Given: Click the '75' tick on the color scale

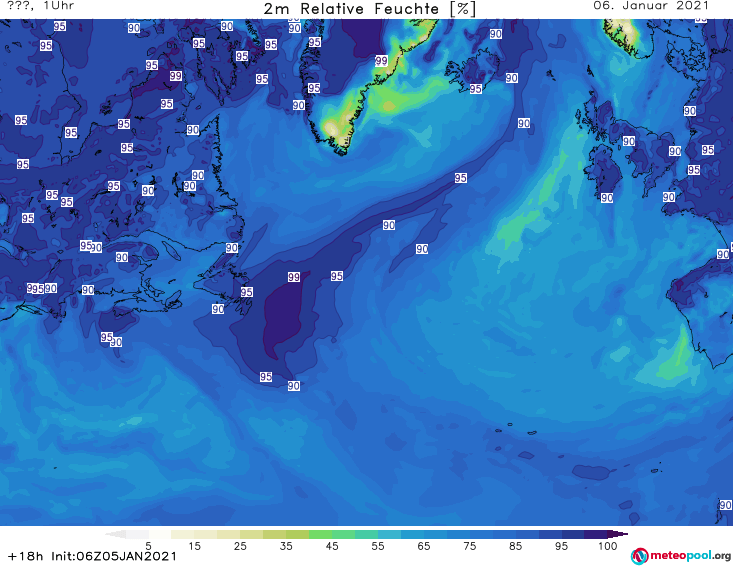Looking at the screenshot, I should pos(469,546).
